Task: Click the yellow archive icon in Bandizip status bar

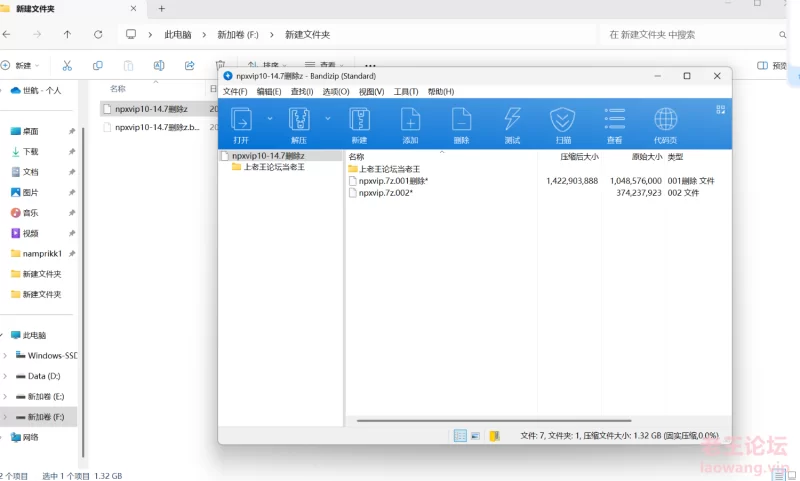Action: coord(494,436)
